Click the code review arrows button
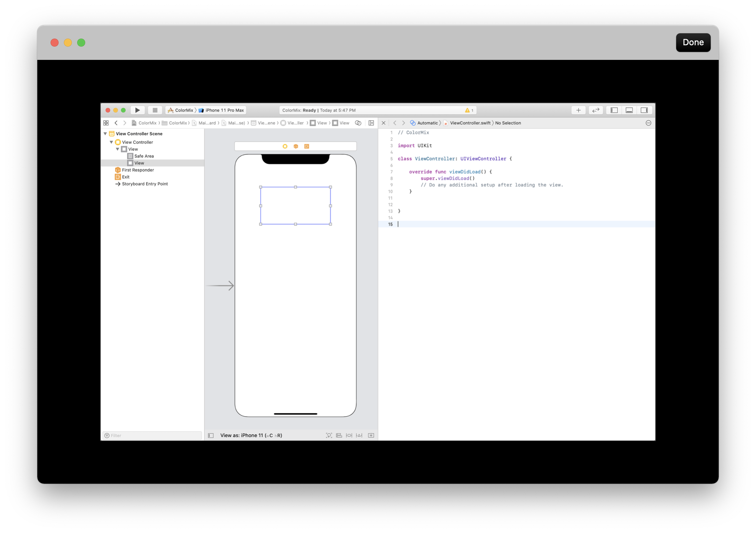Image resolution: width=756 pixels, height=533 pixels. pyautogui.click(x=596, y=110)
